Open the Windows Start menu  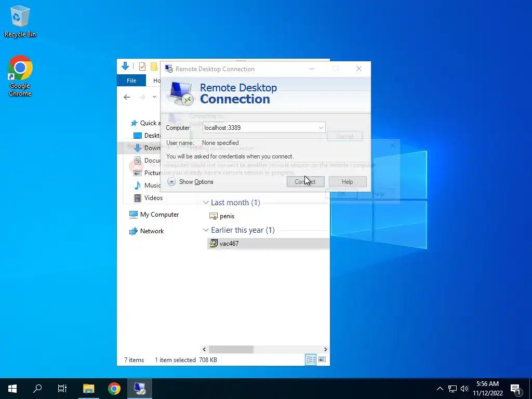click(12, 389)
